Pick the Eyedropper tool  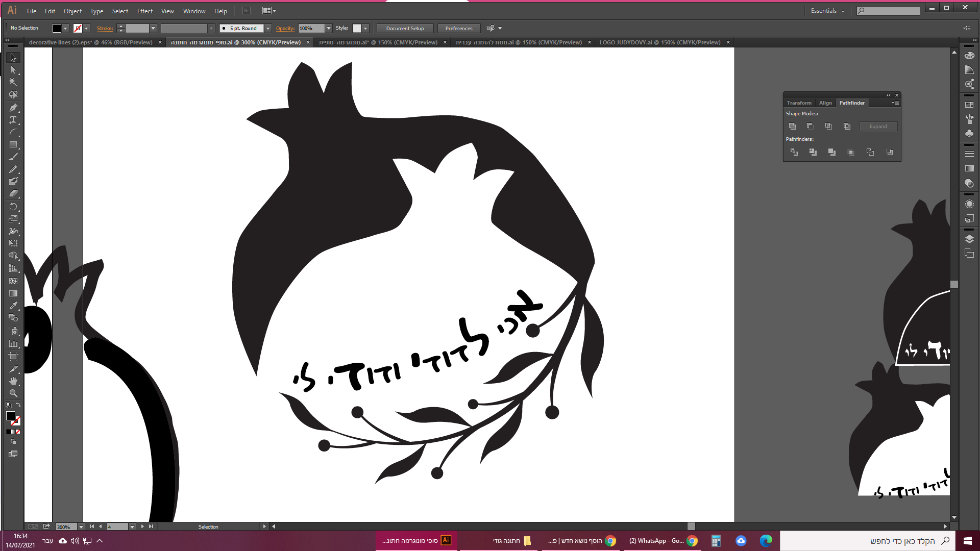tap(13, 306)
